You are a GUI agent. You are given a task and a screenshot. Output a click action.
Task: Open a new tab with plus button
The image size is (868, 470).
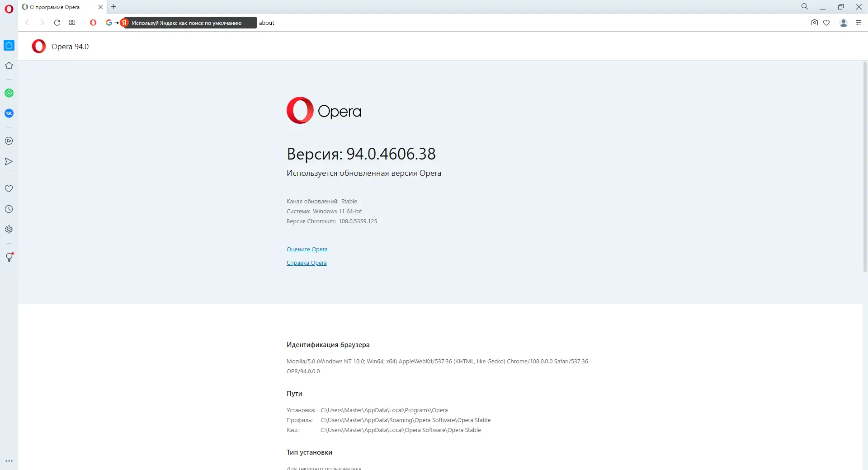coord(114,7)
